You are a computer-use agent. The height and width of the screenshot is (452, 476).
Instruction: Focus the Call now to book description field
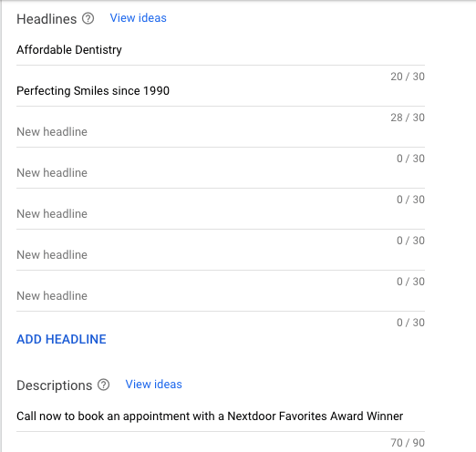(221, 416)
